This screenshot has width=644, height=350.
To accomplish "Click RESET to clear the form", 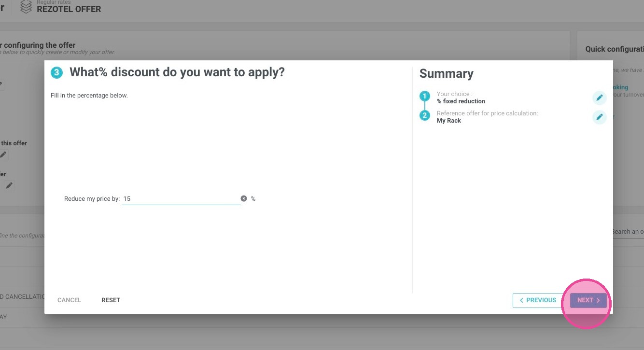I will (x=111, y=300).
